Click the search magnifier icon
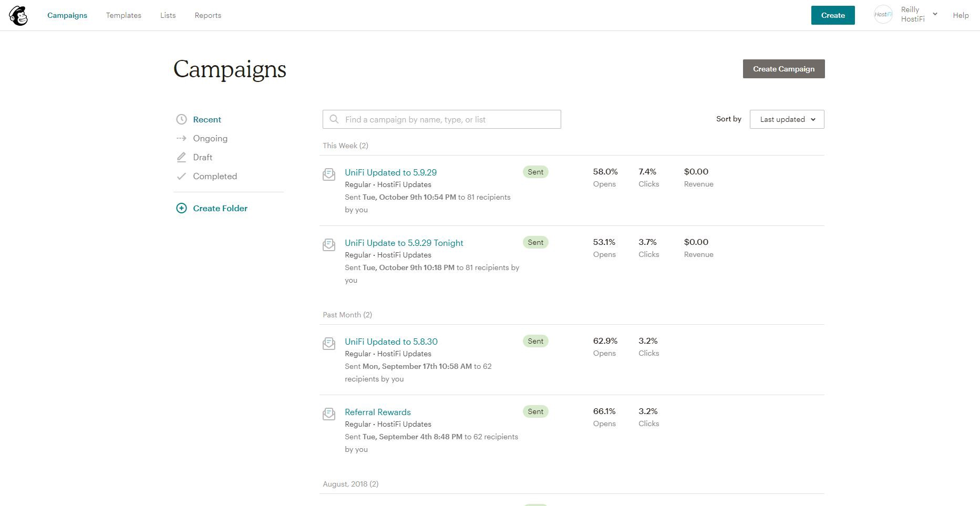980x506 pixels. tap(334, 119)
